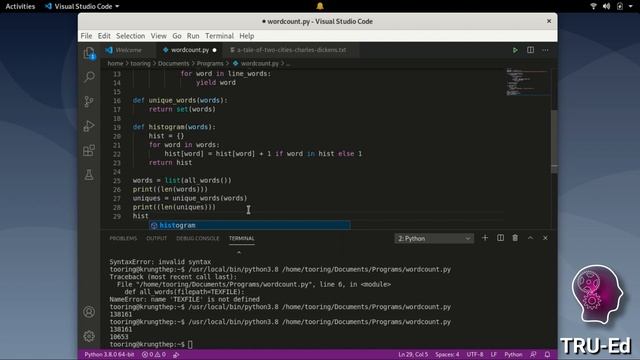Open the system menu arrow in top bar
Image resolution: width=640 pixels, height=360 pixels.
click(x=631, y=6)
